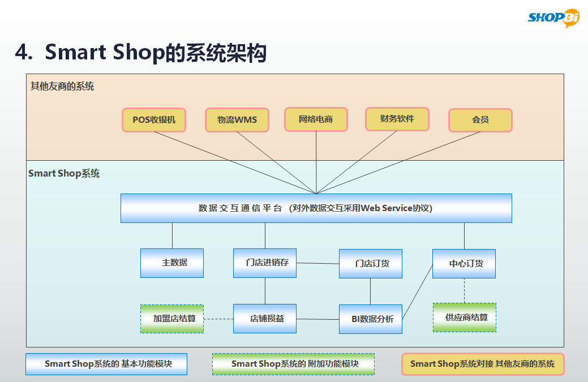Click the 店铺损益 module
The width and height of the screenshot is (588, 382).
[265, 319]
